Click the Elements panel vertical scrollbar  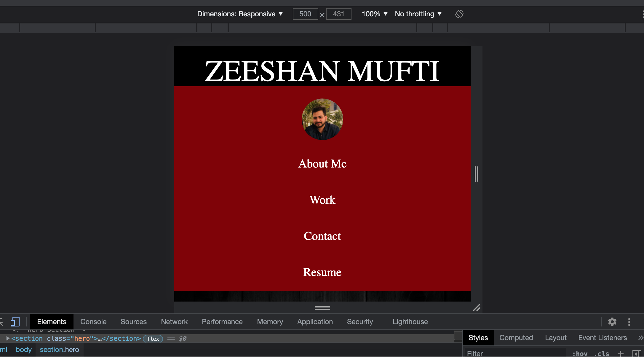[x=458, y=337]
